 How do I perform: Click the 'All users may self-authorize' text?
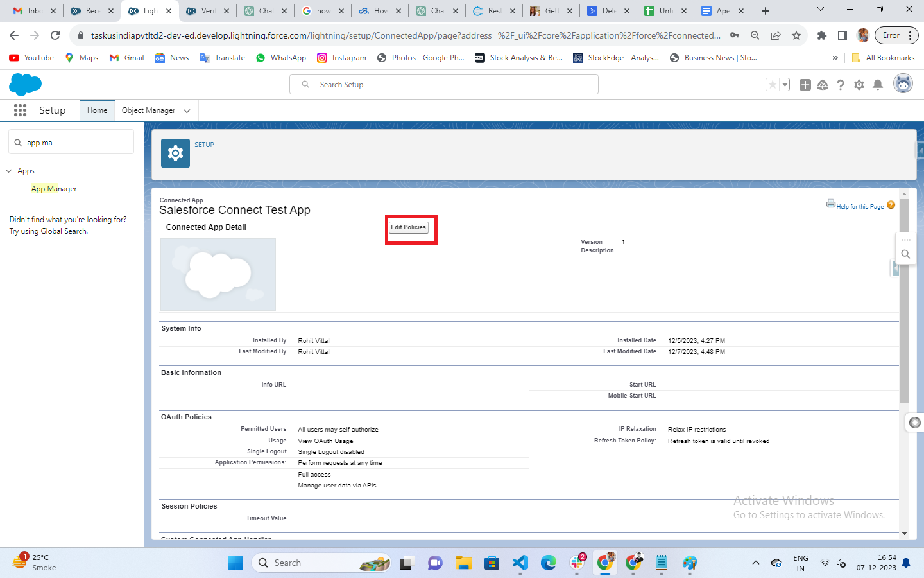click(x=338, y=430)
